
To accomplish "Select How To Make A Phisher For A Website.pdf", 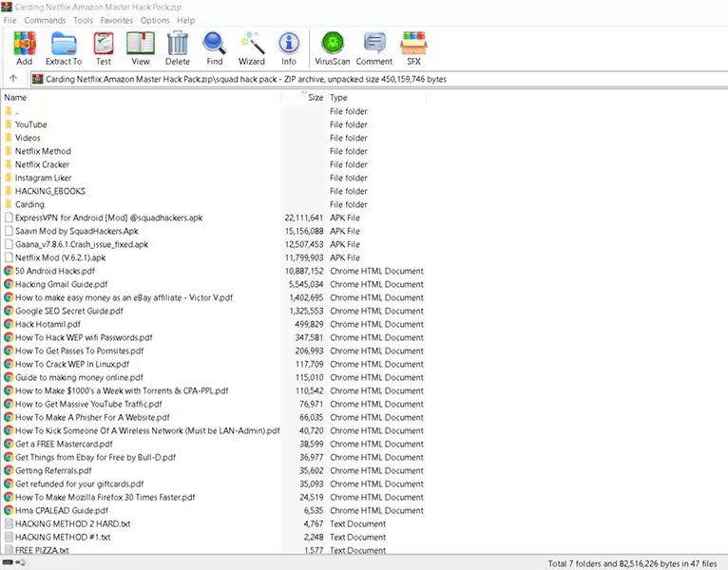I will 92,417.
